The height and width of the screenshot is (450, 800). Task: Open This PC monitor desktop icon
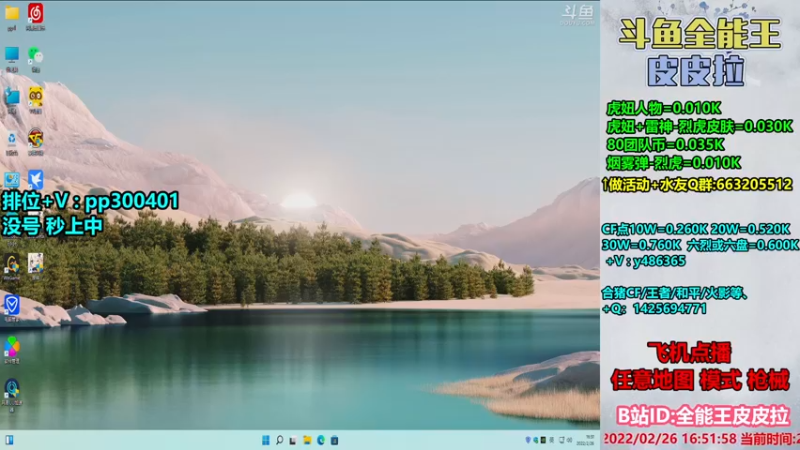[12, 54]
